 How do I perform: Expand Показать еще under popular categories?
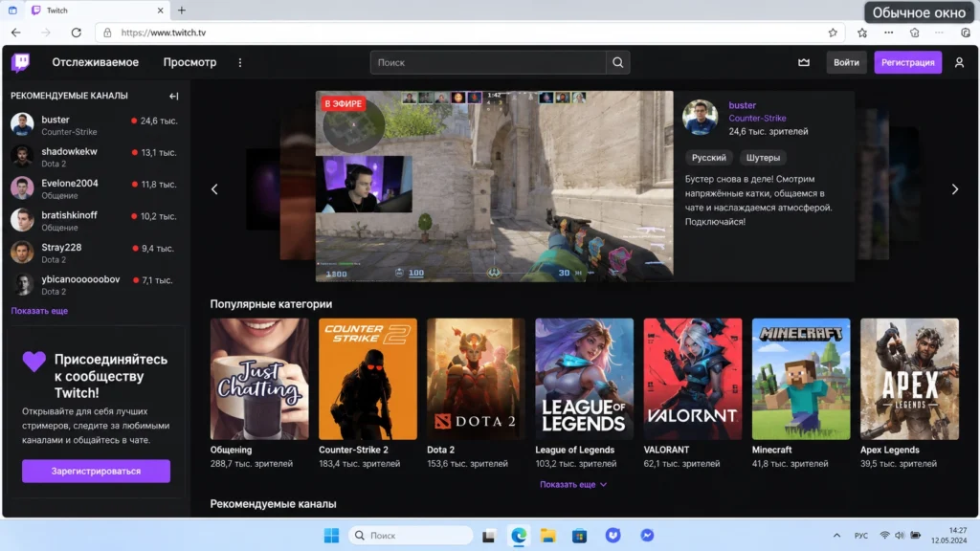(573, 484)
